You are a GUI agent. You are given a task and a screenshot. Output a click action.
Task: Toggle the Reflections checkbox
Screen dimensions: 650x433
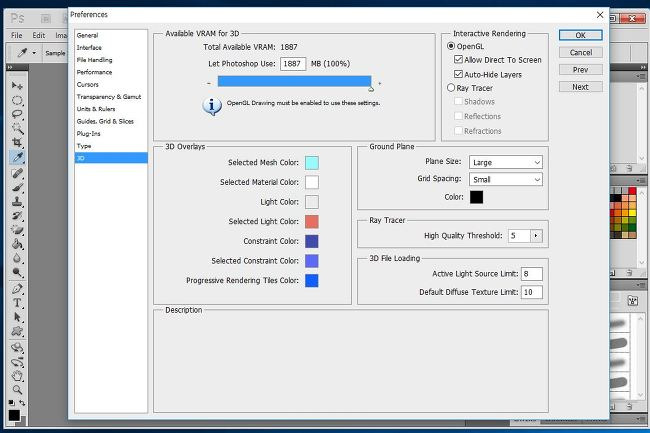click(458, 116)
